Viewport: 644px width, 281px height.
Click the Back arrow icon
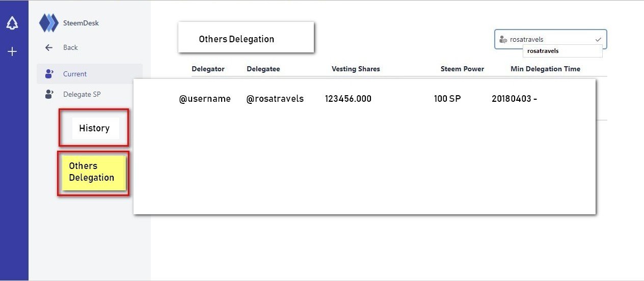[49, 47]
